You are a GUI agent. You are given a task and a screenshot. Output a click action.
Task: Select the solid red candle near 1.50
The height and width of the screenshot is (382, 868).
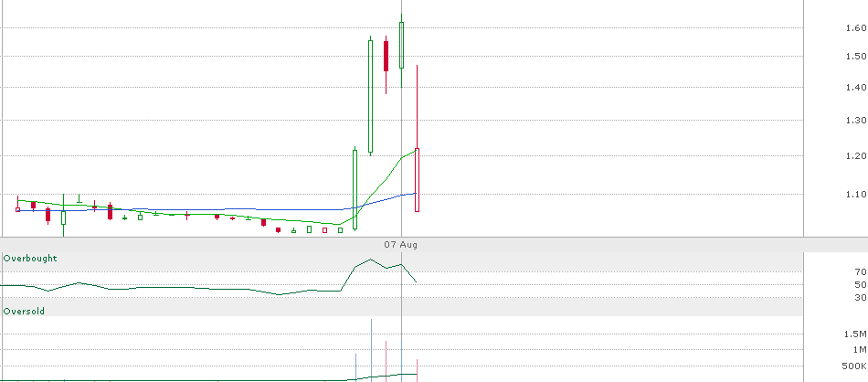click(386, 56)
